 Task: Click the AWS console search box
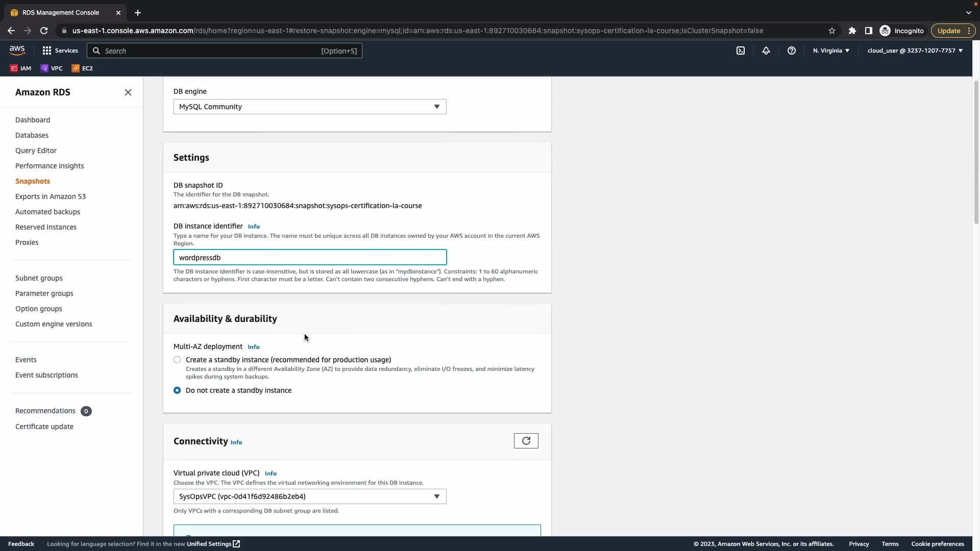click(x=225, y=51)
